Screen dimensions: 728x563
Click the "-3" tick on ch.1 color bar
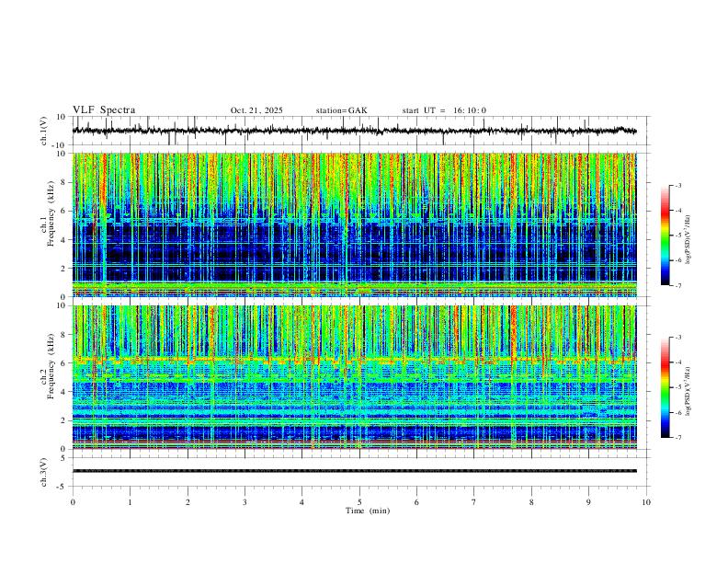coord(678,185)
